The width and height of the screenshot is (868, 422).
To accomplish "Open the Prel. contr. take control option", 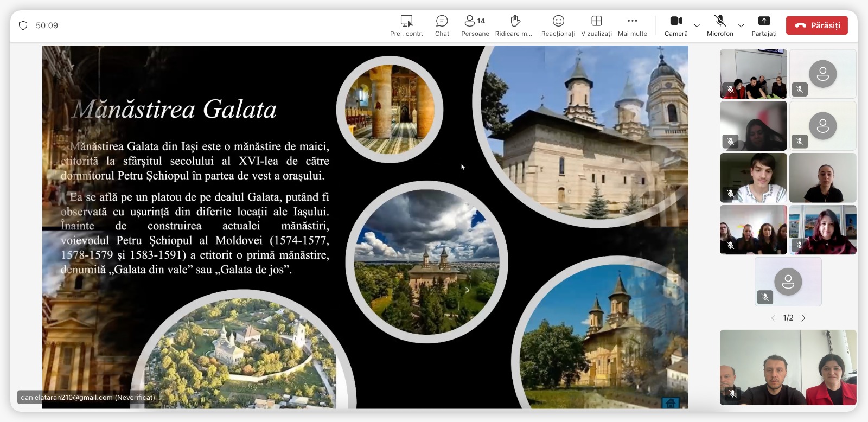I will point(406,25).
